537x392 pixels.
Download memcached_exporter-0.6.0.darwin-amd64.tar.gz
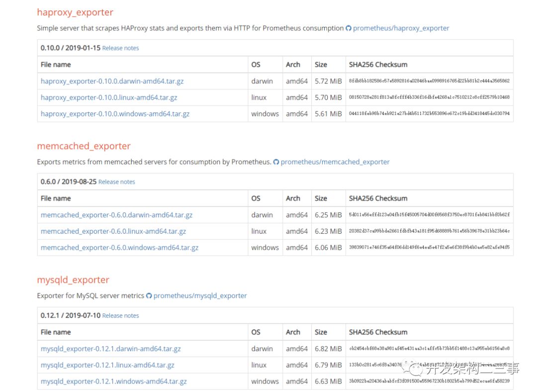coord(116,215)
